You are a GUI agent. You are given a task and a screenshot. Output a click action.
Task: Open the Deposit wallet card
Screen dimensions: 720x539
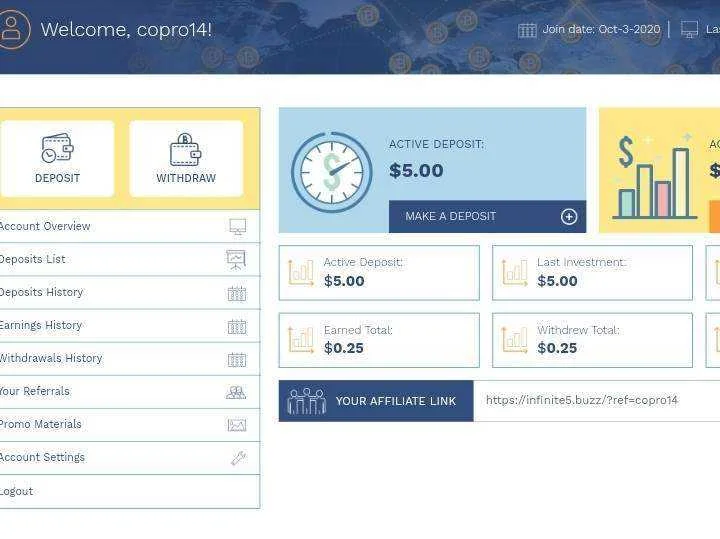coord(57,158)
